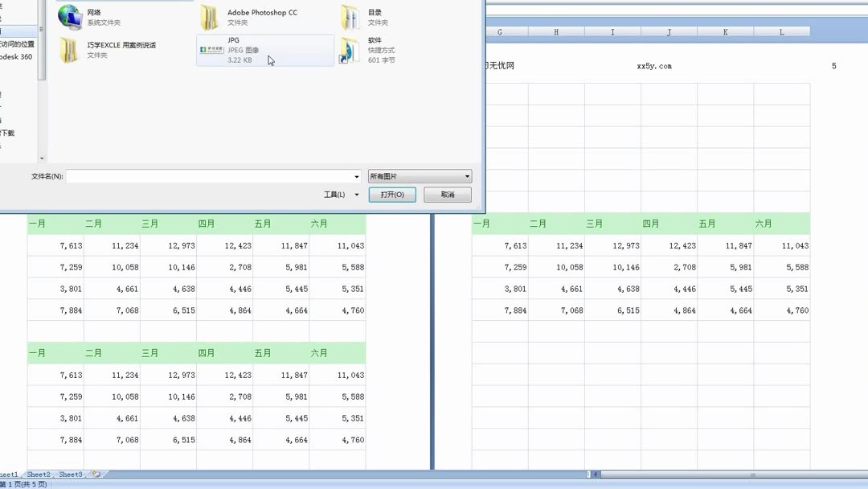
Task: Expand the 工具(L) tools menu
Action: 341,195
